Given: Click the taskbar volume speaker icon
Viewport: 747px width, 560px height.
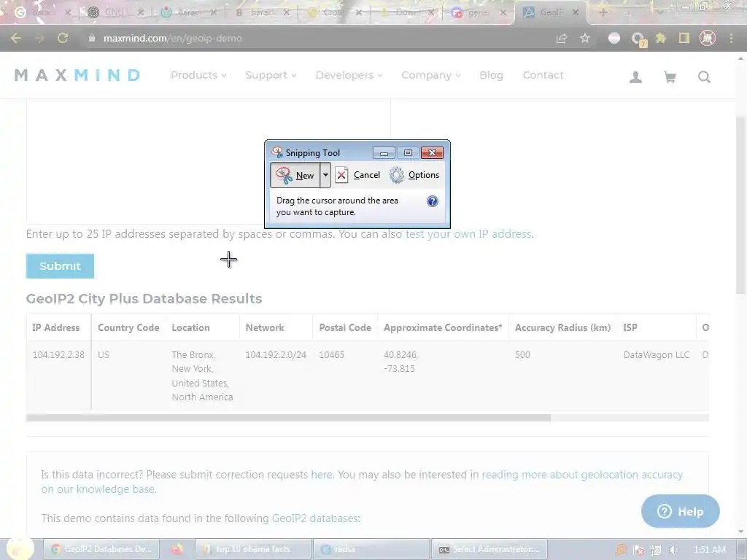Looking at the screenshot, I should (x=673, y=550).
